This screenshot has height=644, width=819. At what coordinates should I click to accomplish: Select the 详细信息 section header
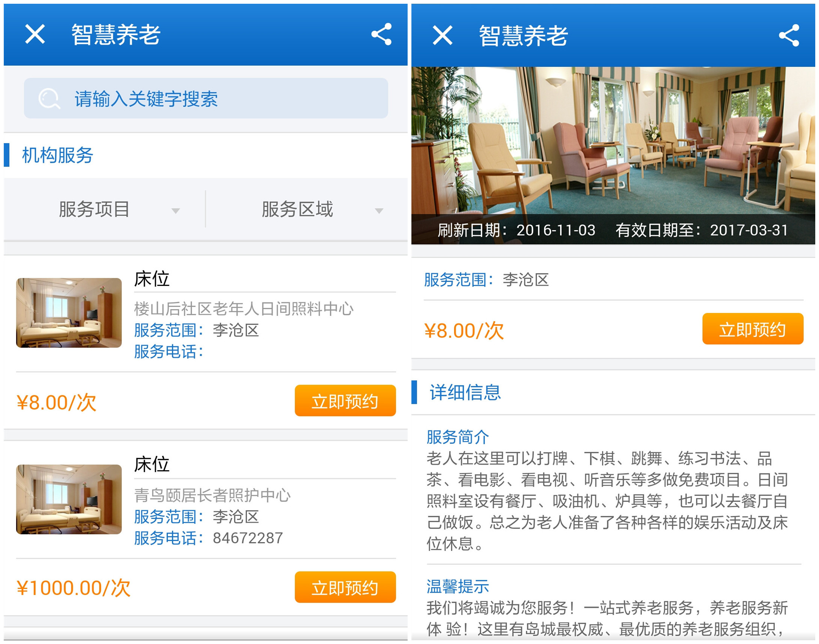tap(465, 393)
